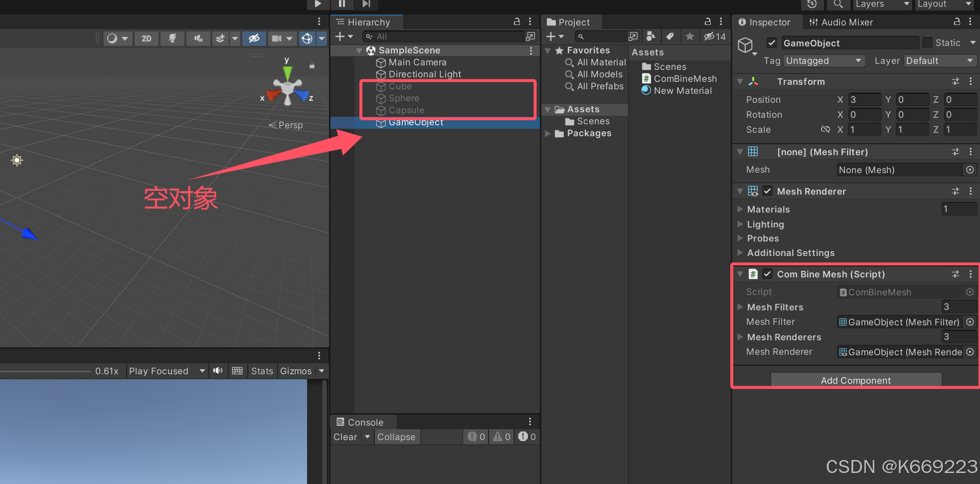
Task: Expand the Packages folder
Action: coord(548,133)
